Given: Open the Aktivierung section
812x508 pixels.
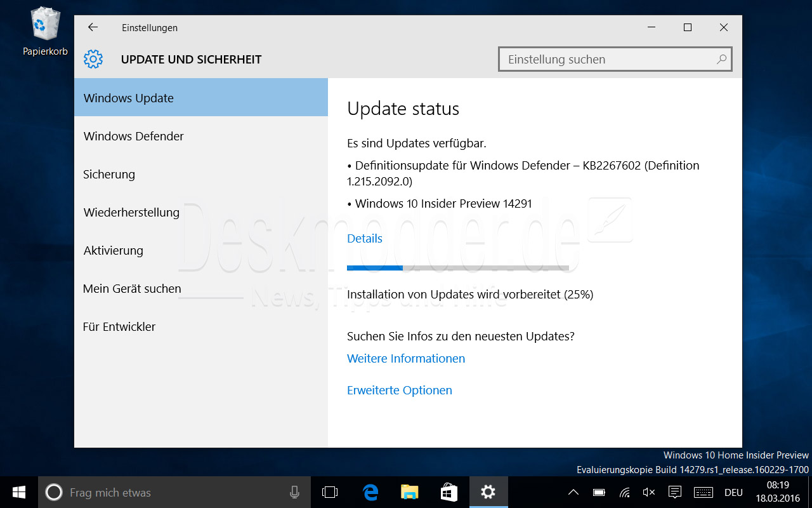Looking at the screenshot, I should 201,250.
